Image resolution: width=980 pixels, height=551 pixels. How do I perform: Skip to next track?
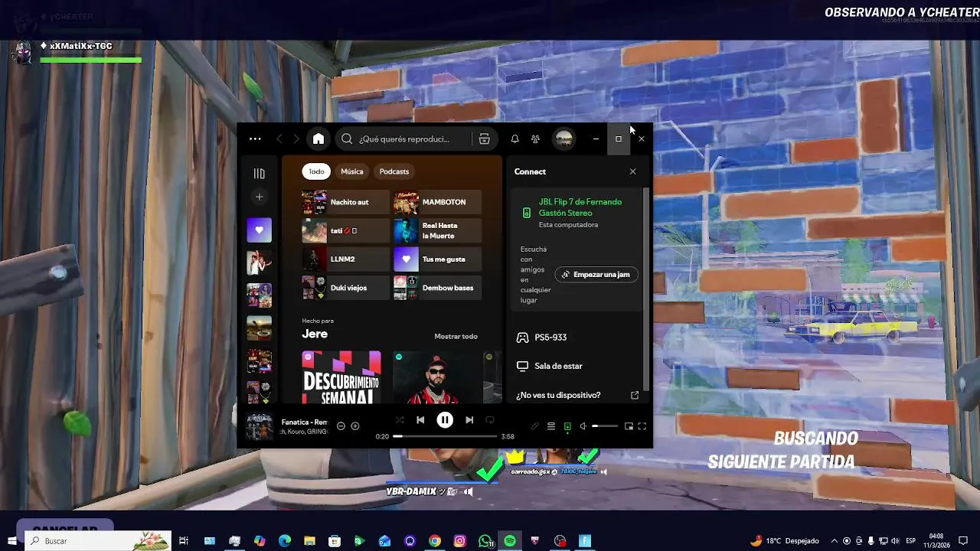469,420
